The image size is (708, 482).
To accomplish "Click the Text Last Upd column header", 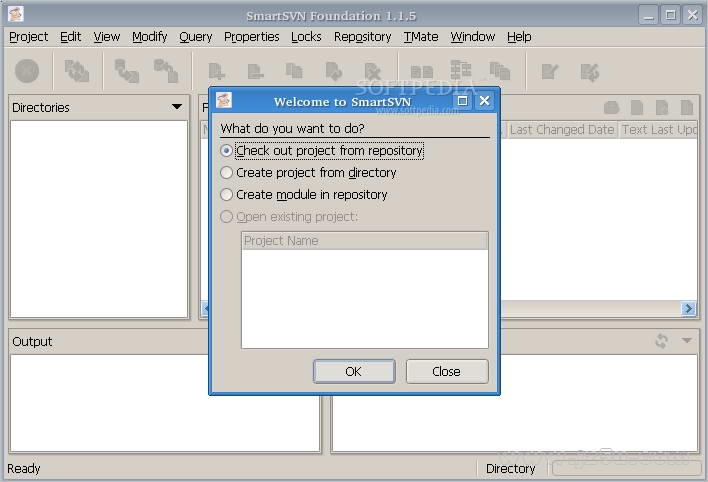I will pyautogui.click(x=659, y=130).
